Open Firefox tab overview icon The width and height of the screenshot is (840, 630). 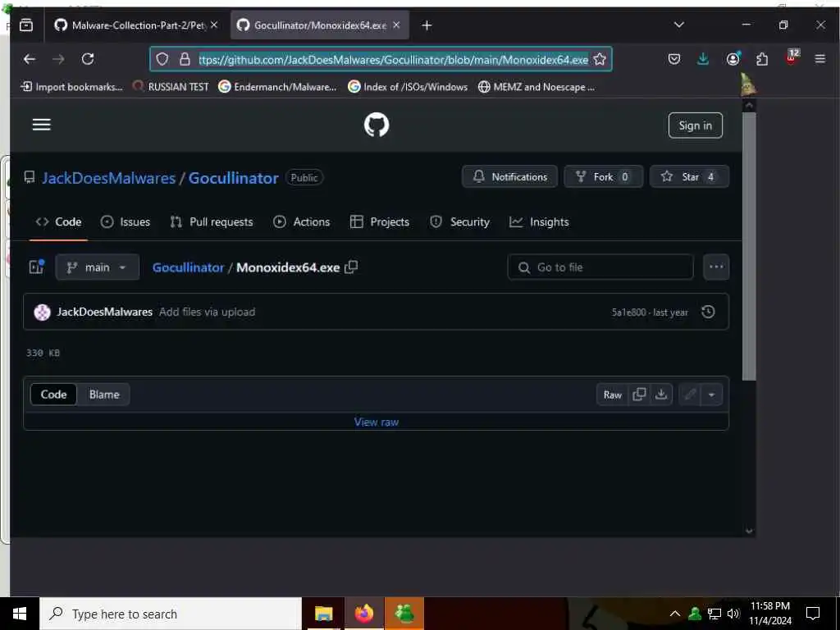25,25
